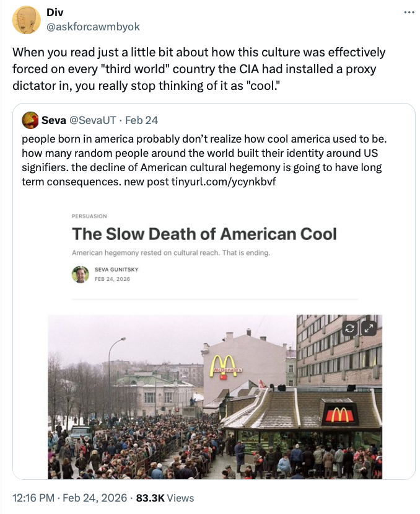420x514 pixels.
Task: Click the PERSUASION publication label
Action: coord(89,216)
